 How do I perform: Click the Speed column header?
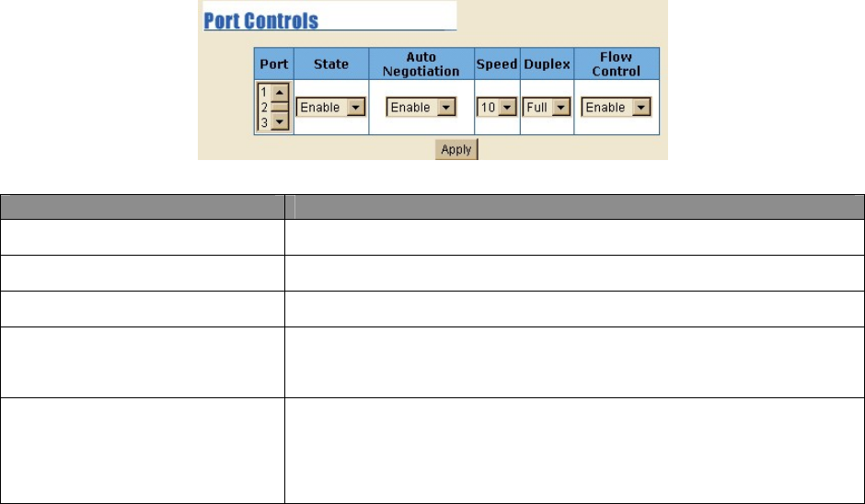(497, 64)
